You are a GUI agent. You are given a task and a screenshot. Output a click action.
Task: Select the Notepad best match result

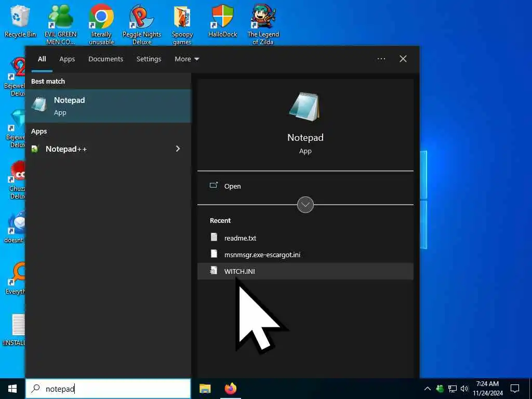coord(108,106)
